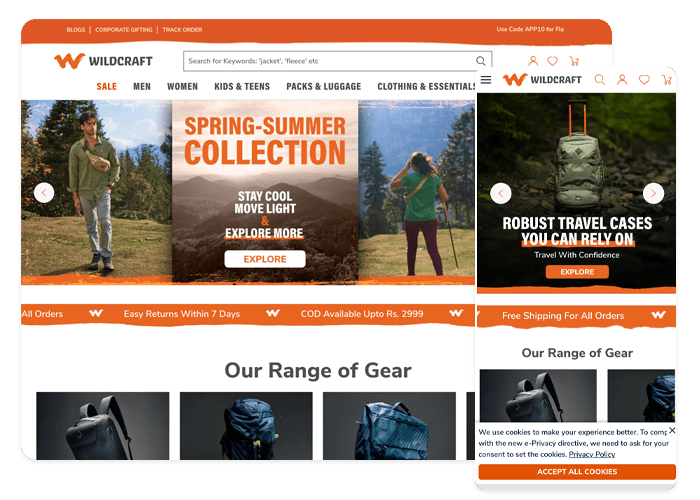Viewport: 700px width, 500px height.
Task: Open the Women navigation menu
Action: pos(182,87)
